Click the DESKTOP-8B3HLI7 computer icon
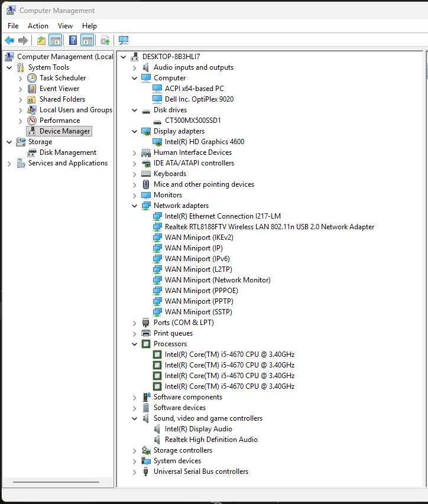428x504 pixels. [135, 57]
